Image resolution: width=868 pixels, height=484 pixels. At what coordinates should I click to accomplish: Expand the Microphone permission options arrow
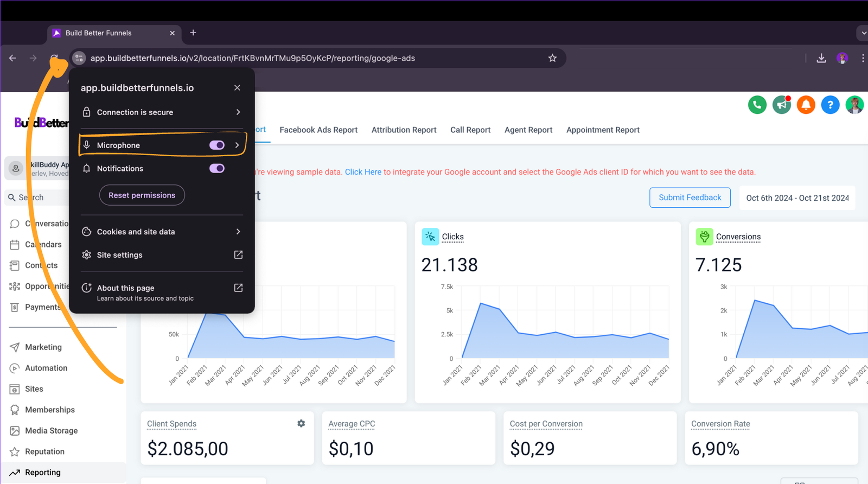tap(237, 145)
